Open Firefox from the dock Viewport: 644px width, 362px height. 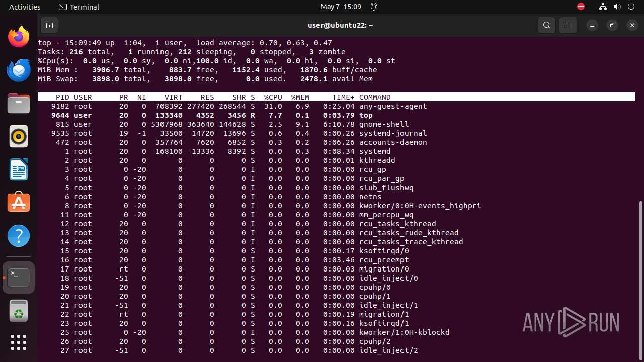(19, 37)
